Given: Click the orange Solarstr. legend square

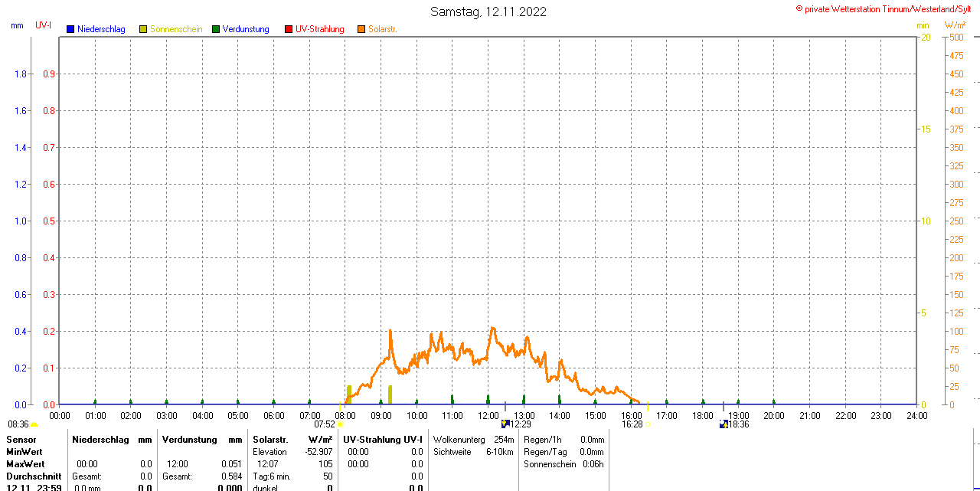Looking at the screenshot, I should [x=361, y=29].
